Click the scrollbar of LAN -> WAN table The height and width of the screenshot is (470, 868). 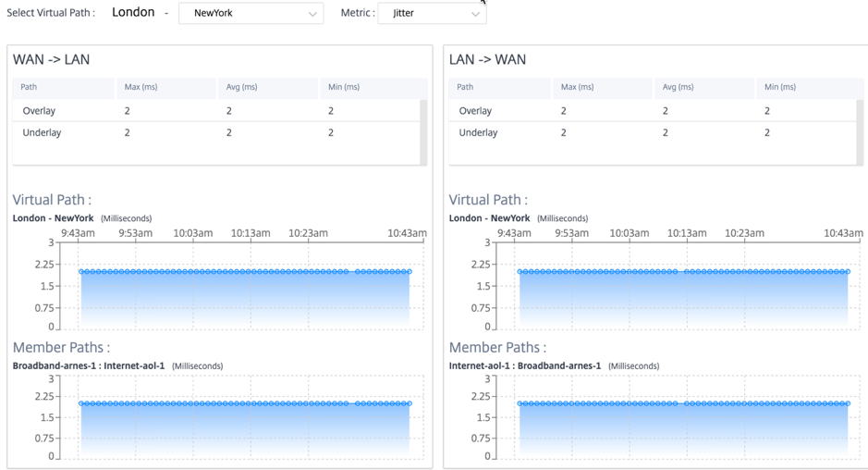[860, 132]
